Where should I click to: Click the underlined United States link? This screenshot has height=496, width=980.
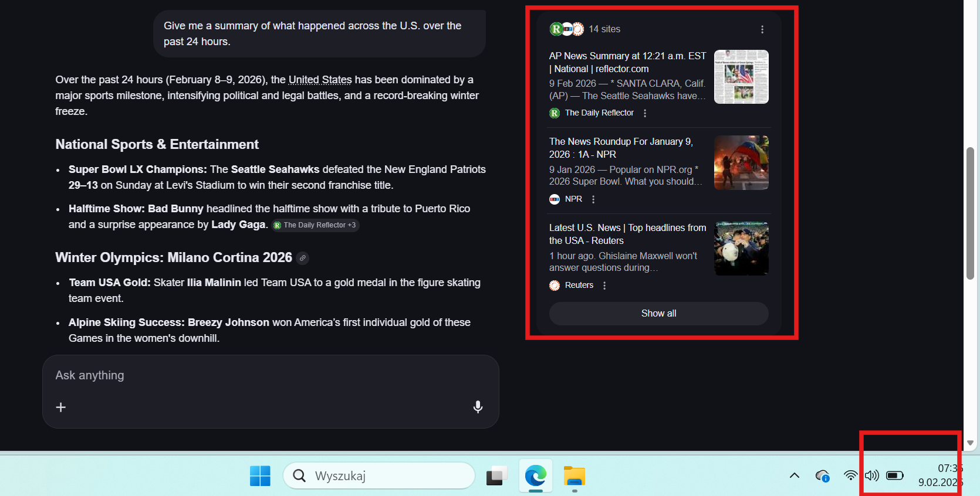(x=320, y=80)
